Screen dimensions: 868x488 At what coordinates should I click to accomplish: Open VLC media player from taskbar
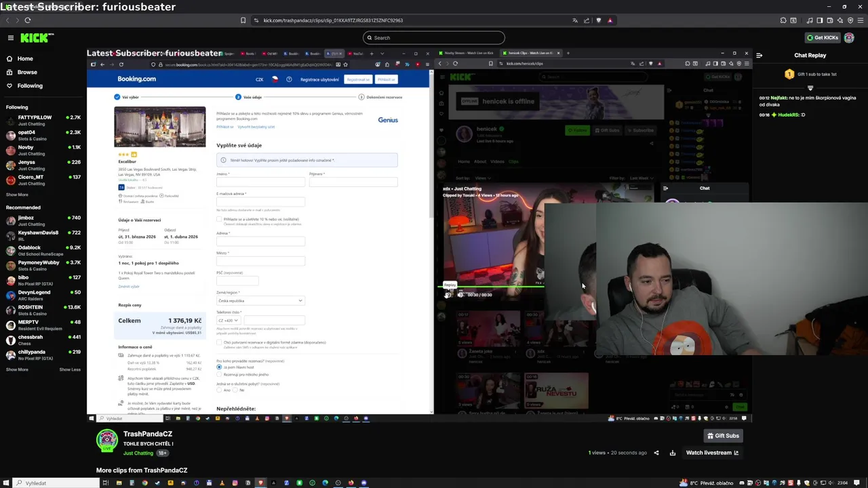pos(222,483)
